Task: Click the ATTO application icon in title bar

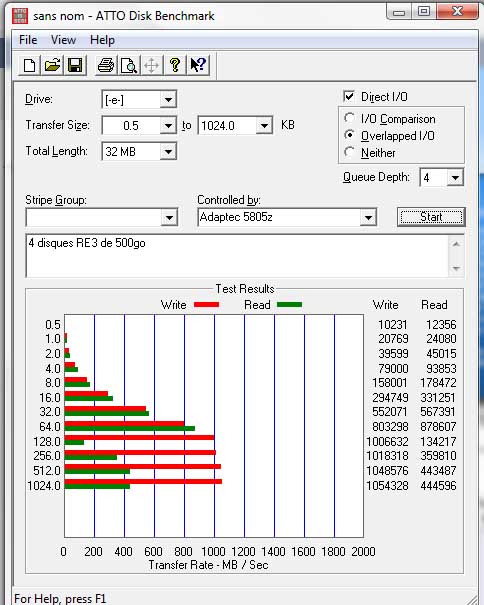Action: click(20, 16)
